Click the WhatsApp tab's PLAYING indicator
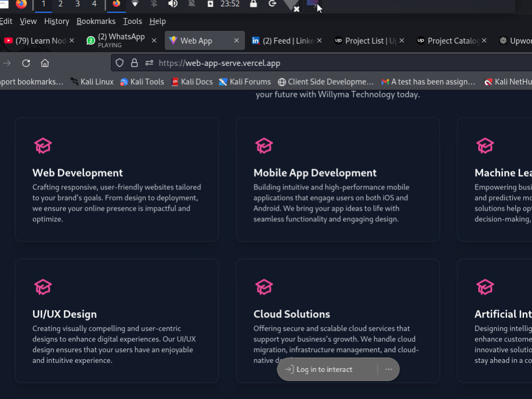Viewport: 532px width, 399px height. [x=110, y=45]
